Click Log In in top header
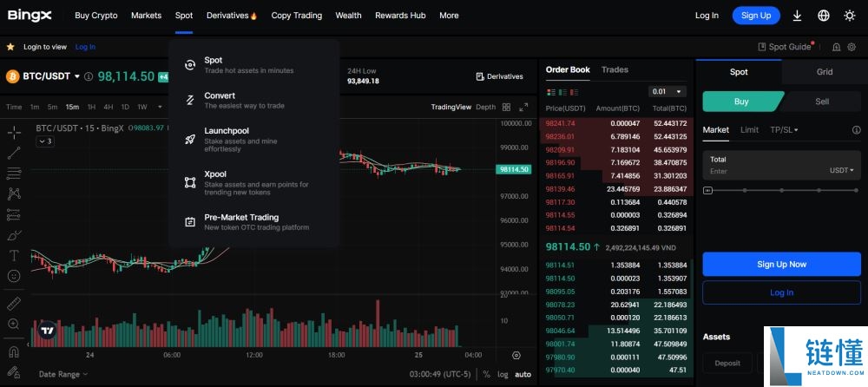 point(707,16)
